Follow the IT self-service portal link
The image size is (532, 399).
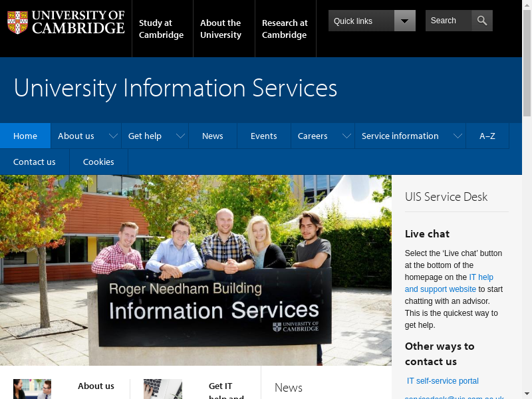tap(442, 381)
